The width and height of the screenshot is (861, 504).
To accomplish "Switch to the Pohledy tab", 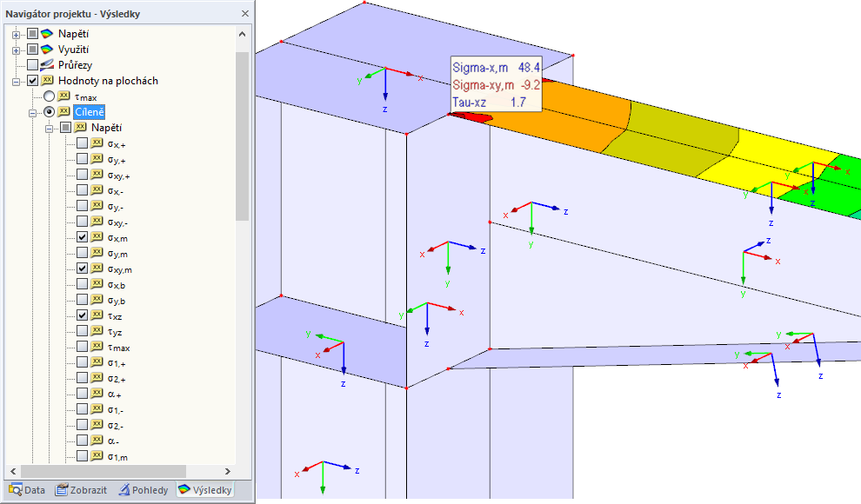I will click(143, 490).
